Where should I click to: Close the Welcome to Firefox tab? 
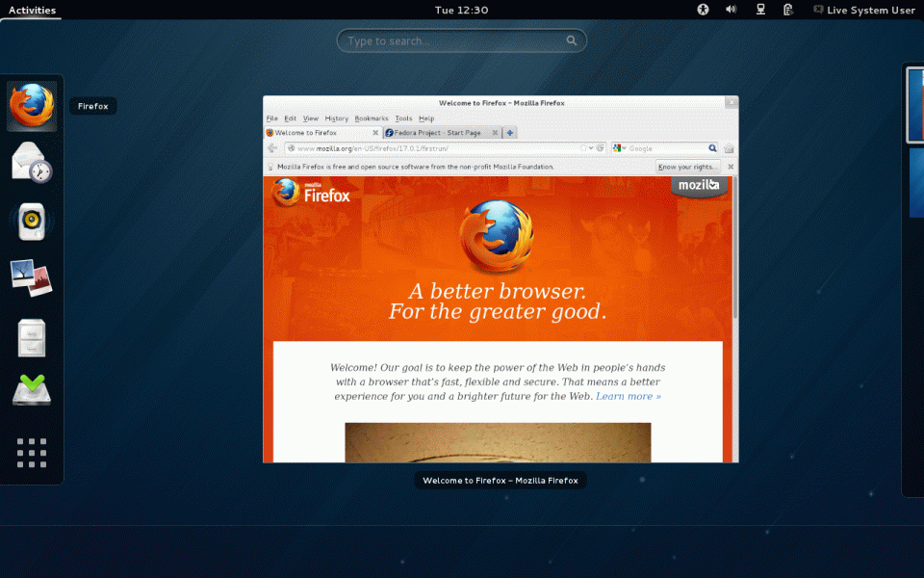375,133
